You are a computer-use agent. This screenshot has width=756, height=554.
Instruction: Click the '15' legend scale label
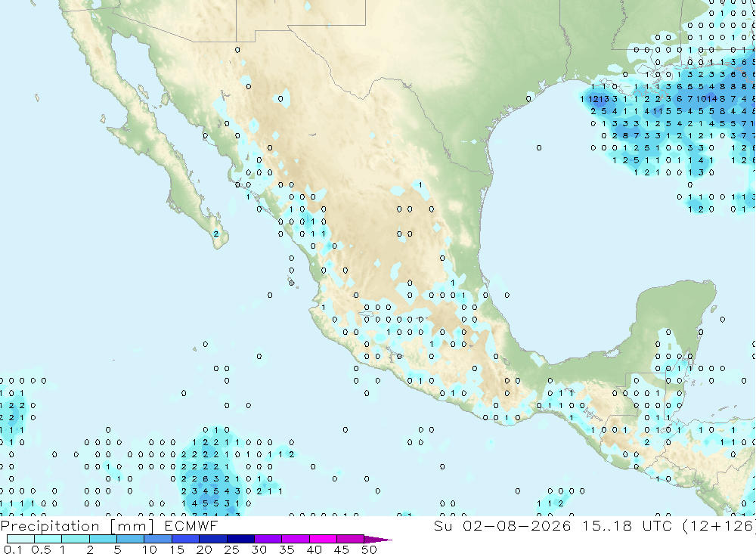(177, 549)
